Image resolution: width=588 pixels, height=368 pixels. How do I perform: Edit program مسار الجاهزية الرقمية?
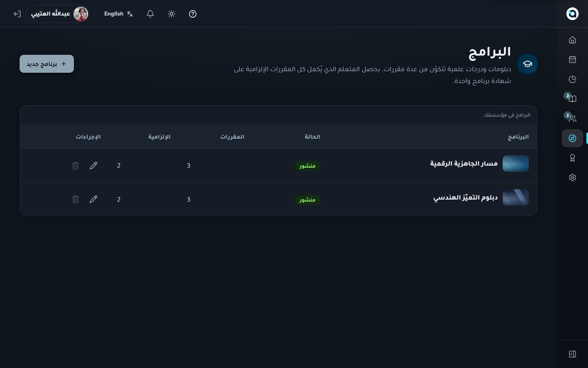pyautogui.click(x=94, y=166)
